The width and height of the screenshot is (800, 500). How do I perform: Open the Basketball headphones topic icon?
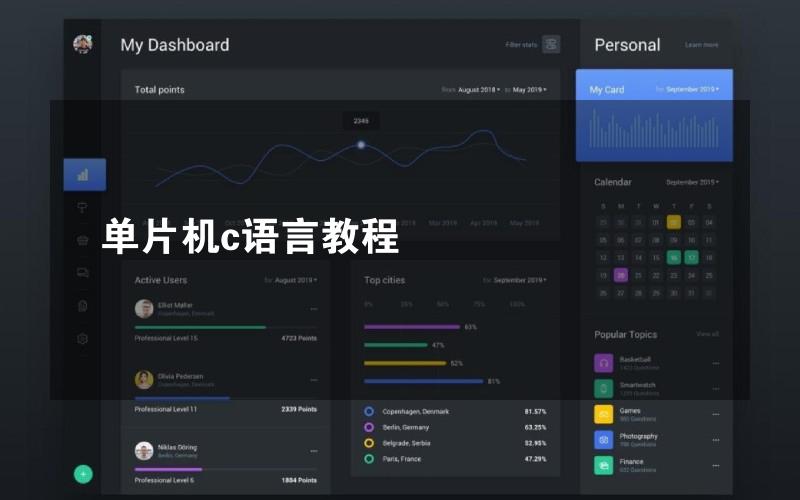click(603, 362)
